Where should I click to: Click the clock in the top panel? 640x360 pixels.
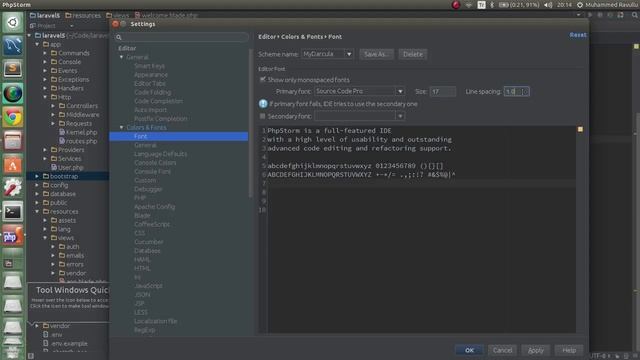(564, 5)
